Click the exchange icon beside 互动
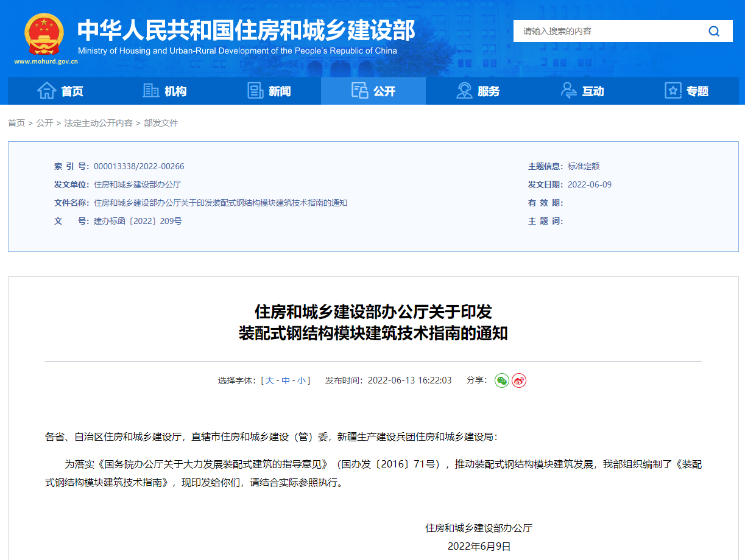745x560 pixels. click(x=568, y=91)
